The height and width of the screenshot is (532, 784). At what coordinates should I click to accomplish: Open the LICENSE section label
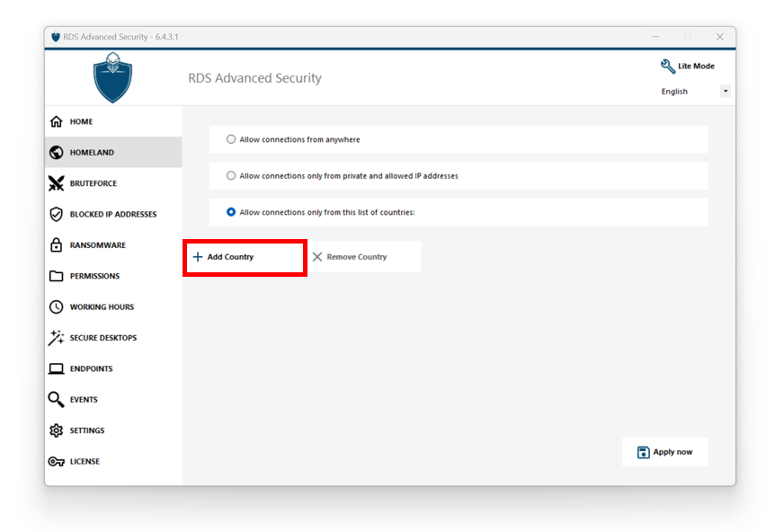point(85,462)
